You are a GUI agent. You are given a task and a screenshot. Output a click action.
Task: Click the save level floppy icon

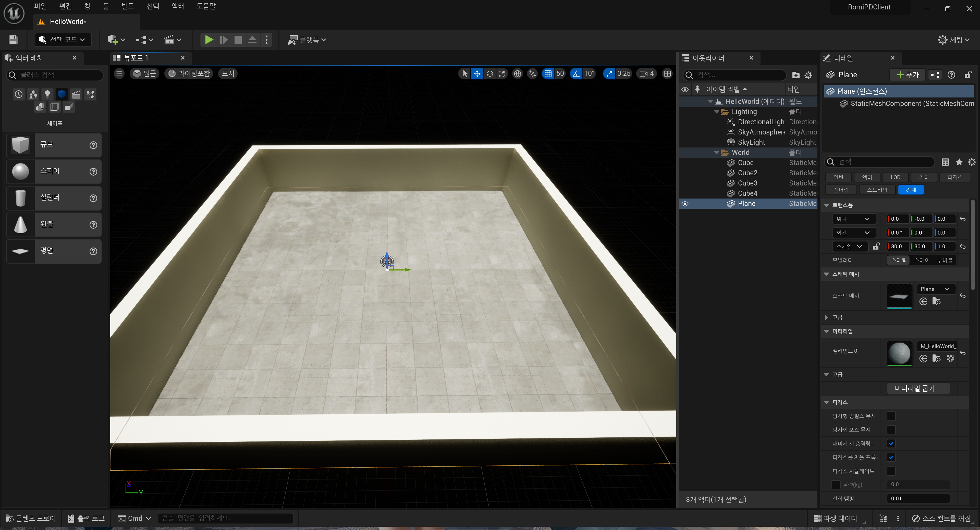[x=13, y=40]
